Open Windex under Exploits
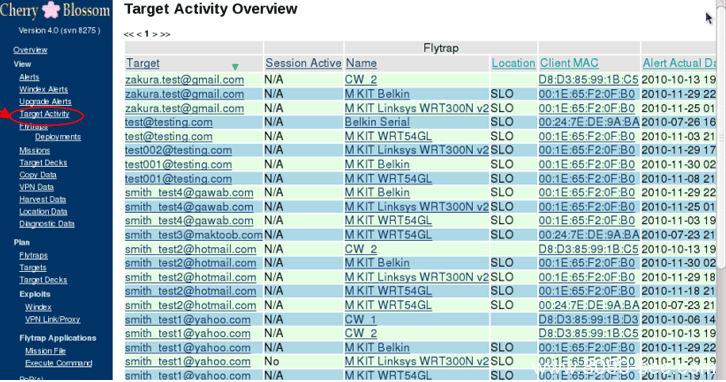Viewport: 726px width, 382px height. (38, 307)
